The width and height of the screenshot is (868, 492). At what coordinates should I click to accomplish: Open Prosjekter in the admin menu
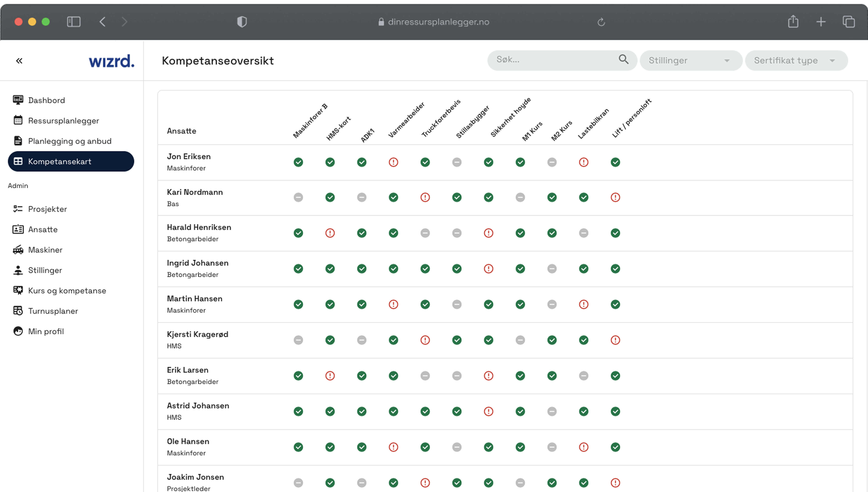point(47,209)
